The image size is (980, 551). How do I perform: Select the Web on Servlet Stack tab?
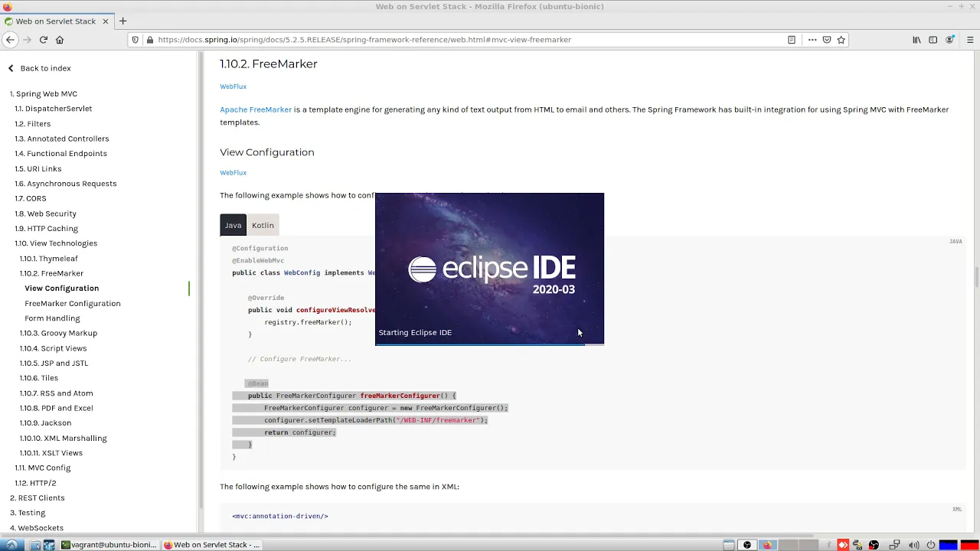click(x=56, y=21)
